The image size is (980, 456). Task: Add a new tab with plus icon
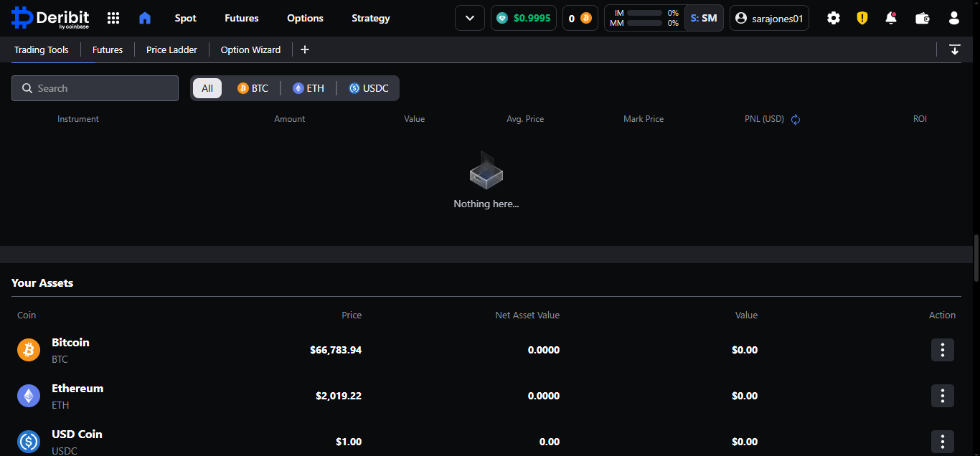(x=305, y=49)
